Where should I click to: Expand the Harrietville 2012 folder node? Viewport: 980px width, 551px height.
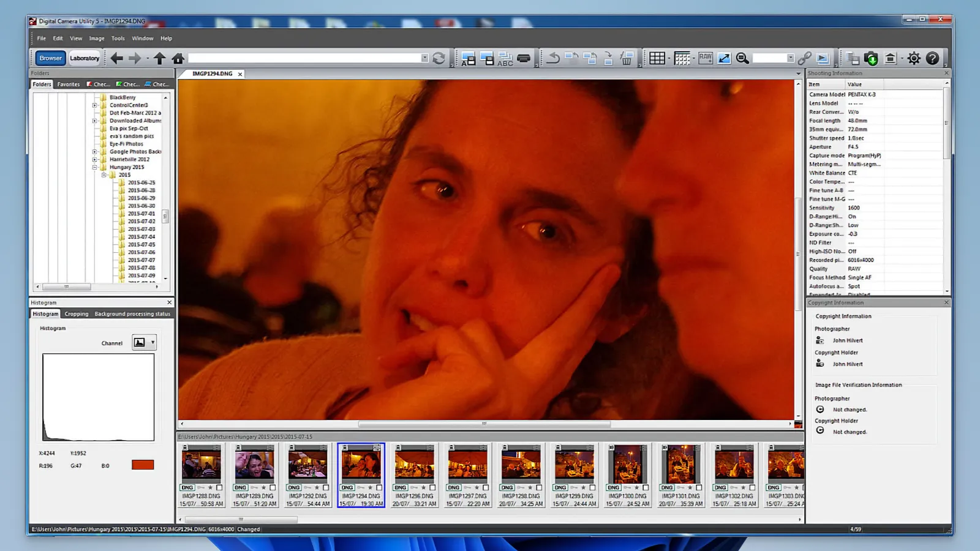tap(94, 159)
